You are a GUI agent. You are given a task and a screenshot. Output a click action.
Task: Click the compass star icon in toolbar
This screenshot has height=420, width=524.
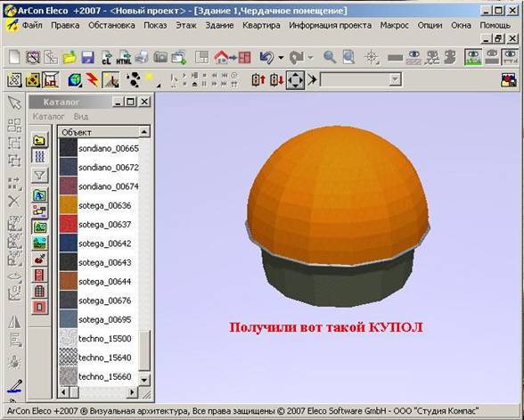click(372, 57)
